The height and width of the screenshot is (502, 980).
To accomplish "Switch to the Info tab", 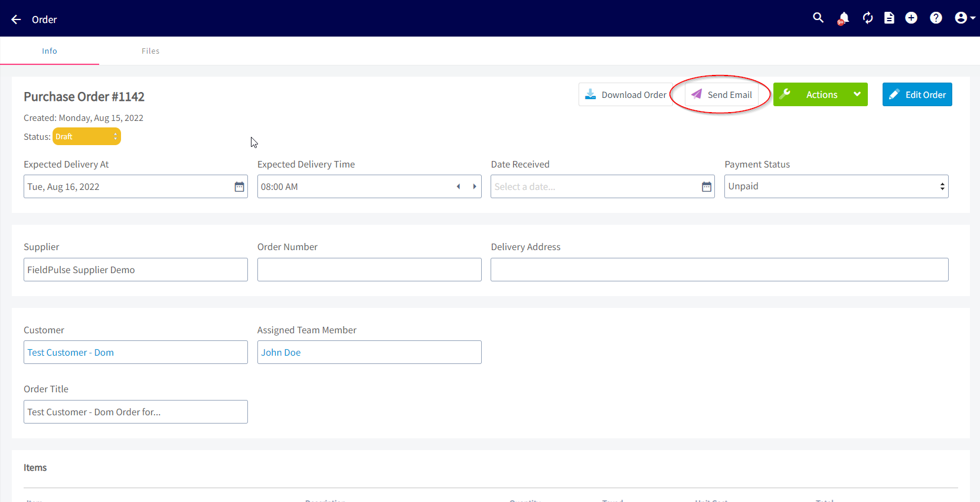I will tap(50, 51).
